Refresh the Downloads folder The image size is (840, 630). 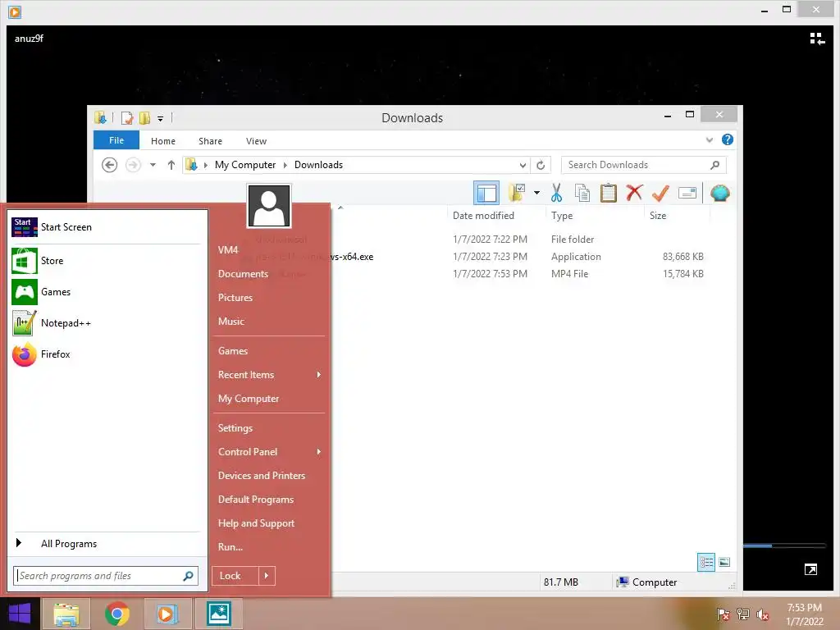point(541,165)
